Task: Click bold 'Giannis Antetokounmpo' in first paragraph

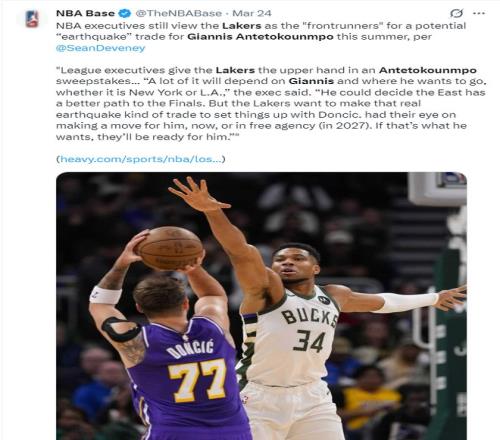Action: [x=260, y=37]
